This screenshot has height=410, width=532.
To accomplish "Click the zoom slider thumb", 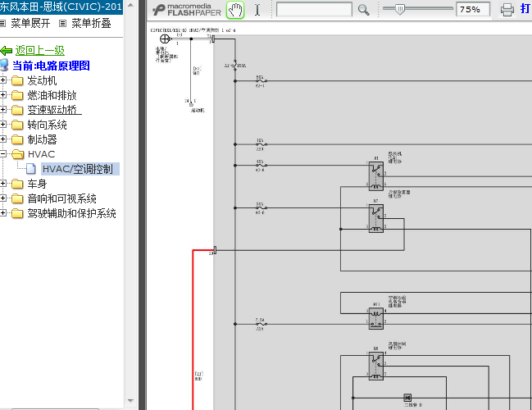I will pyautogui.click(x=400, y=10).
